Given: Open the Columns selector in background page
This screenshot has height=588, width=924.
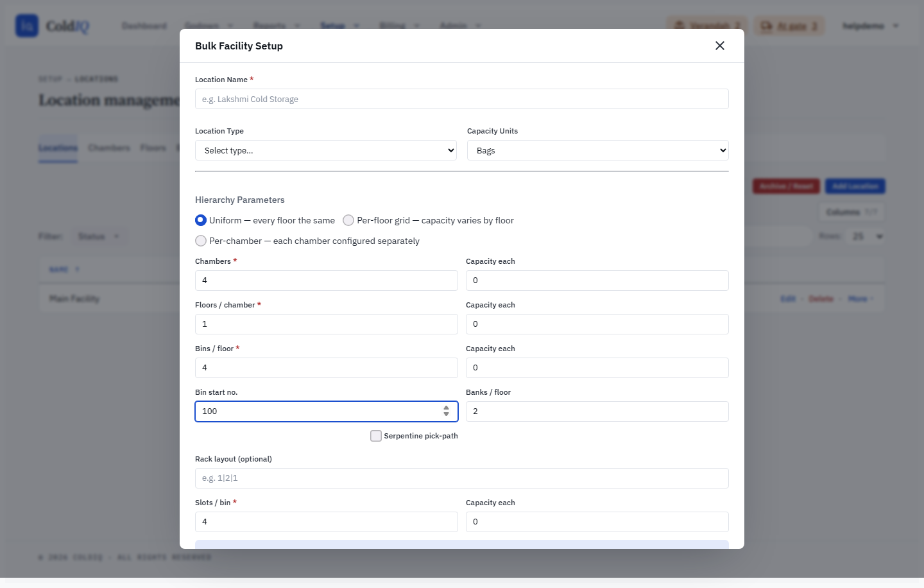Looking at the screenshot, I should coord(851,212).
